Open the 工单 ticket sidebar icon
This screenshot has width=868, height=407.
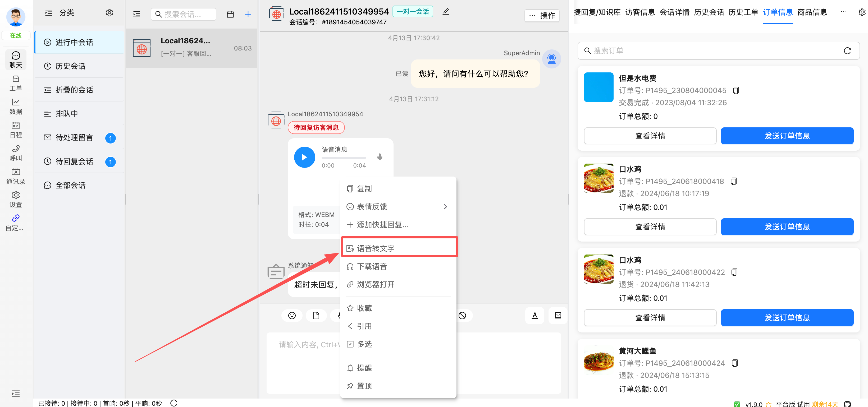point(16,83)
